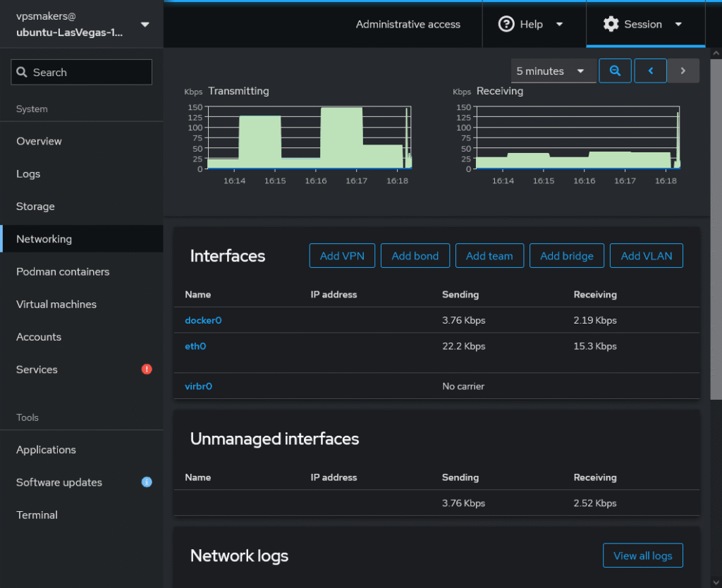
Task: Click Administrative access in the top bar
Action: pyautogui.click(x=408, y=25)
